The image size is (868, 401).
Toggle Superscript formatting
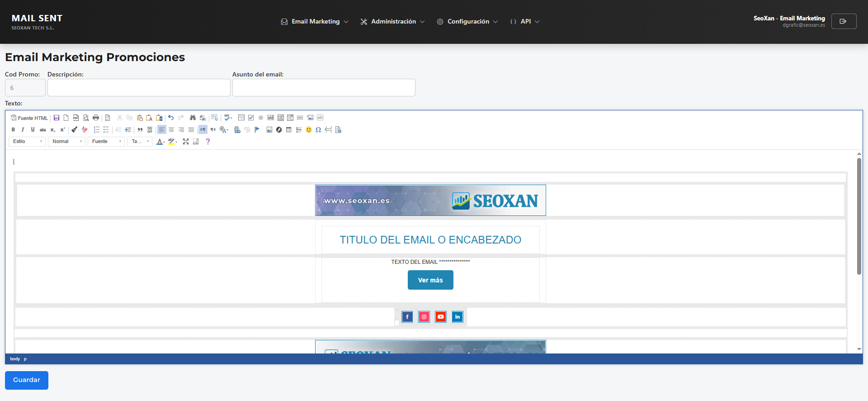coord(62,129)
